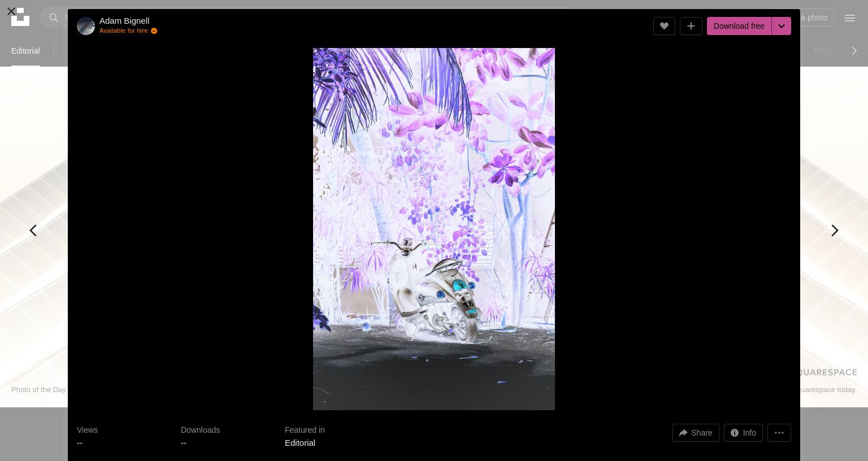Screen dimensions: 868x461
Task: Click the search magnifier icon
Action: point(54,18)
